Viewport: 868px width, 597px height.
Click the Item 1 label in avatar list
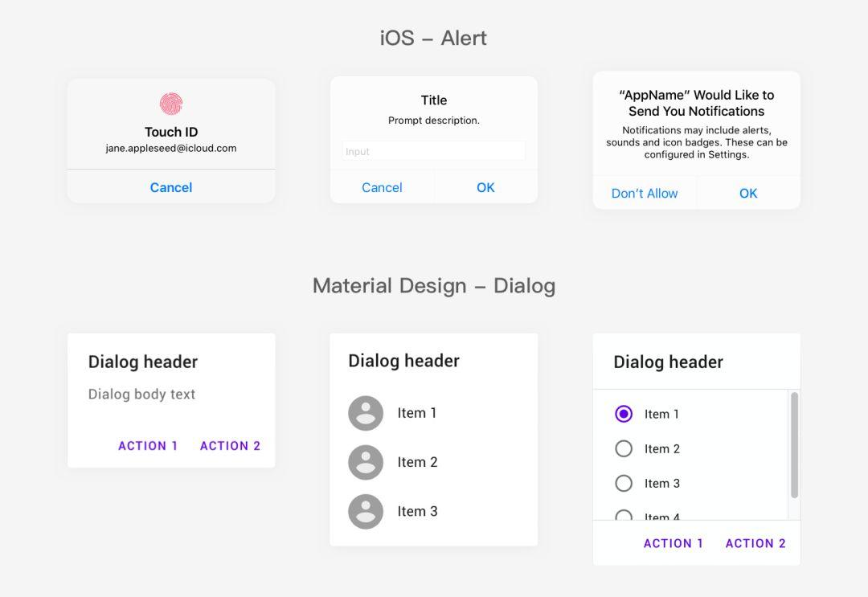coord(417,413)
